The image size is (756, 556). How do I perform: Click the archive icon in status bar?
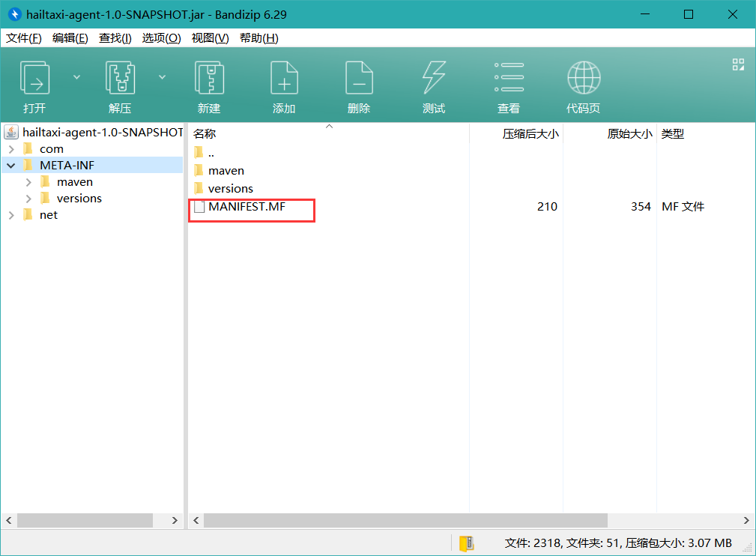[466, 543]
